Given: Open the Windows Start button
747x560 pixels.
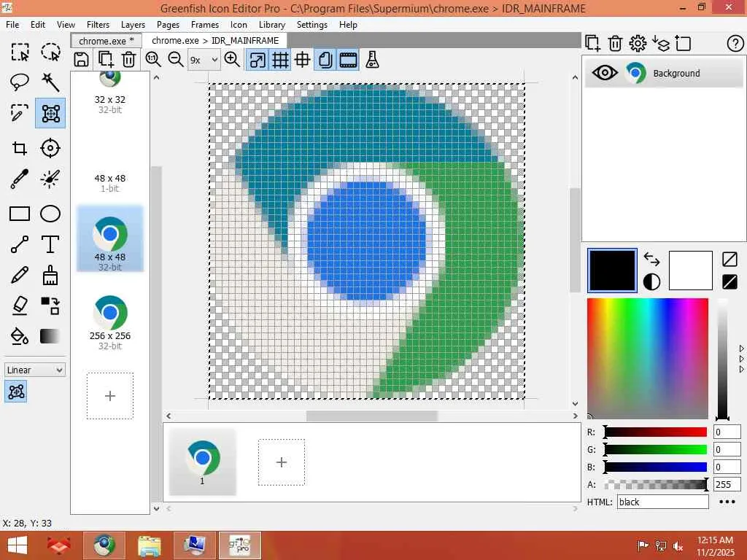Looking at the screenshot, I should [18, 545].
